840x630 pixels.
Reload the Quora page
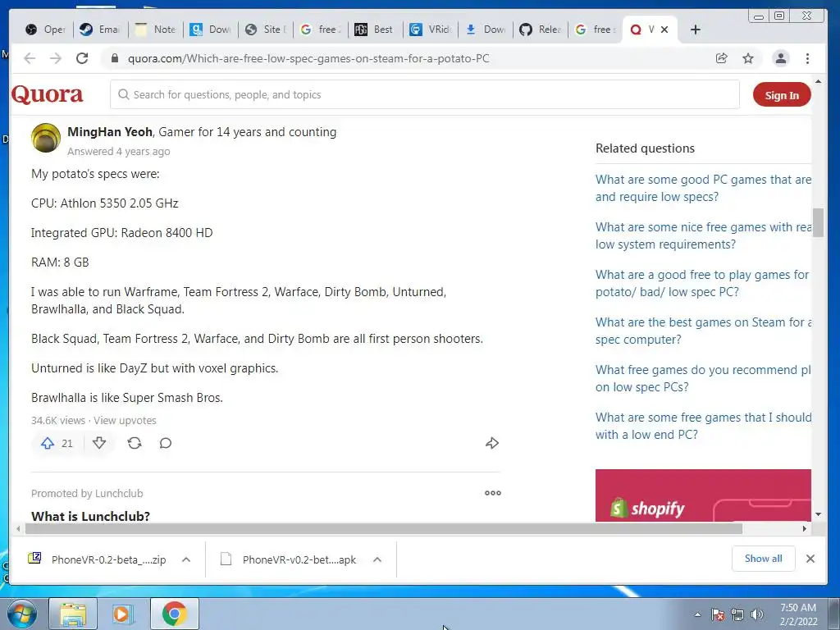coord(82,58)
